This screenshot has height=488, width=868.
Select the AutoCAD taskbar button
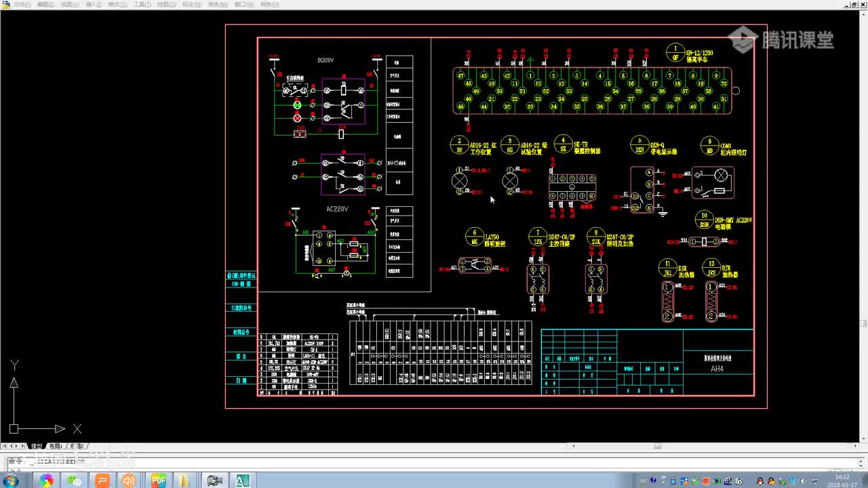243,481
